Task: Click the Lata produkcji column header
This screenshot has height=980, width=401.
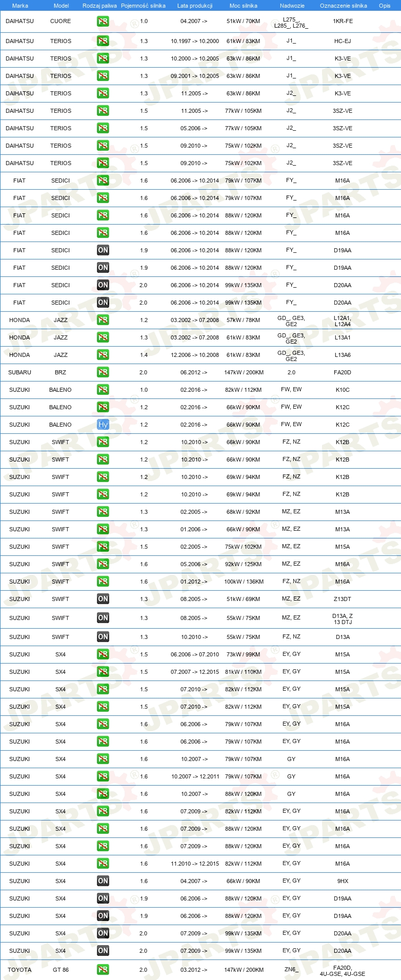Action: (195, 6)
